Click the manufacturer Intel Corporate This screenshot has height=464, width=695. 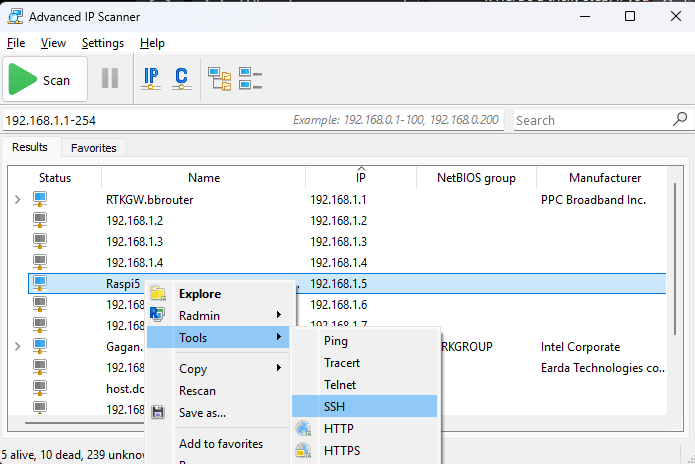point(580,347)
